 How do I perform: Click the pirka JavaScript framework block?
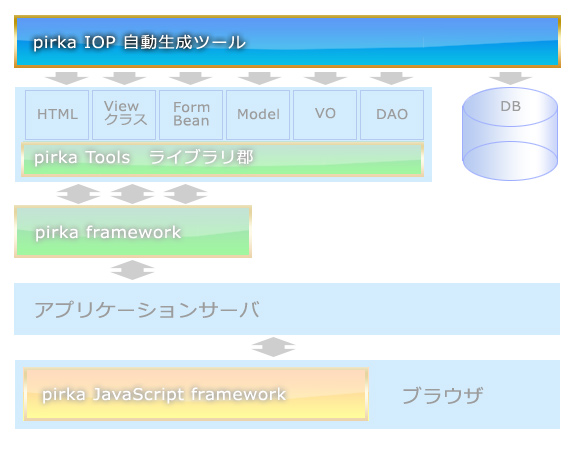point(196,394)
